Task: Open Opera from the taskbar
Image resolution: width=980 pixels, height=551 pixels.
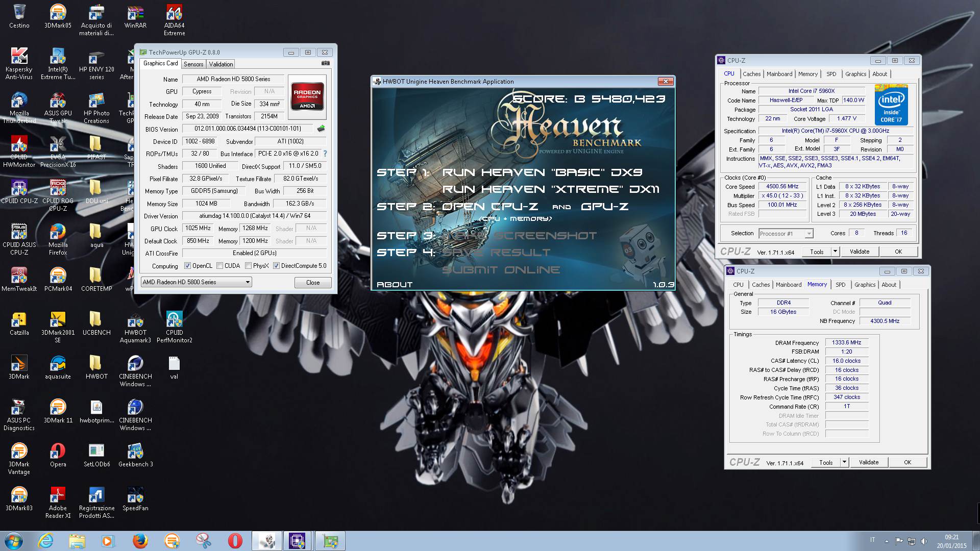Action: pos(235,541)
